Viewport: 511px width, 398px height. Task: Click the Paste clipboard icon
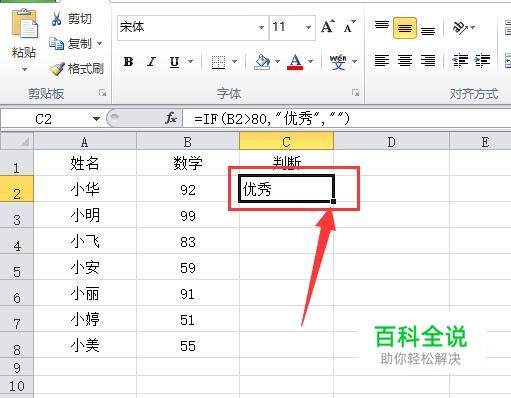coord(24,24)
